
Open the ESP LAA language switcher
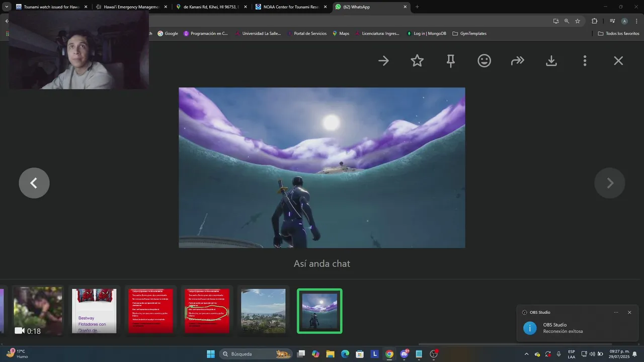(572, 354)
